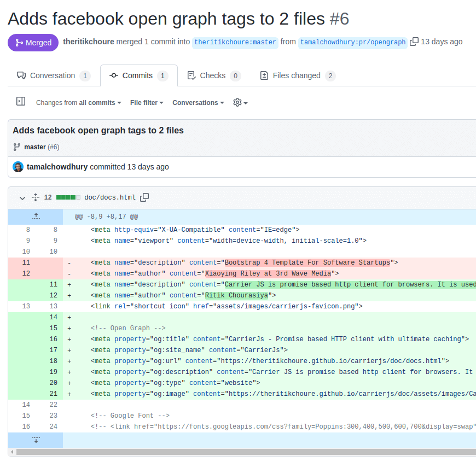Click the commit title Adds facebook open graph tags

click(x=98, y=131)
